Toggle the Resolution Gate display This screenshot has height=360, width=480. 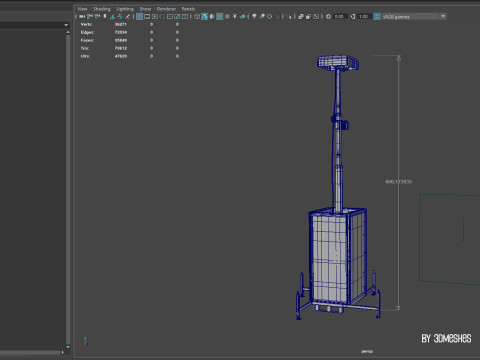[x=155, y=16]
